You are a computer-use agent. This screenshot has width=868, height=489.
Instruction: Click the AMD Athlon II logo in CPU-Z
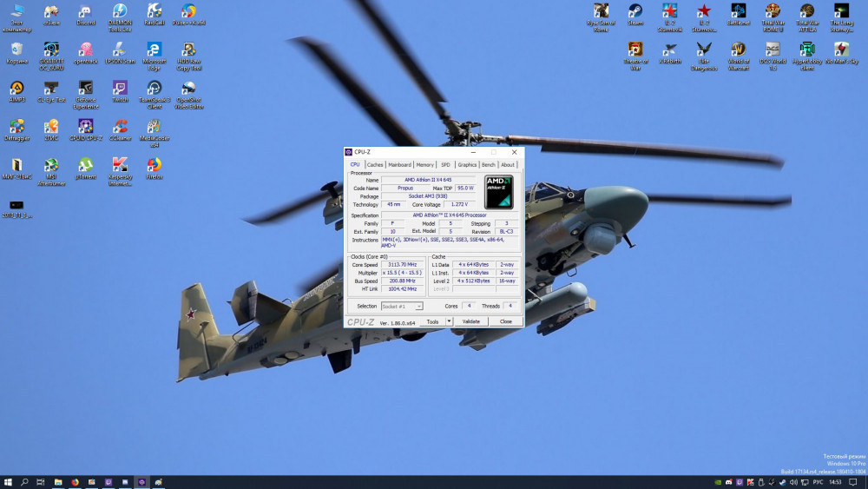click(x=498, y=192)
